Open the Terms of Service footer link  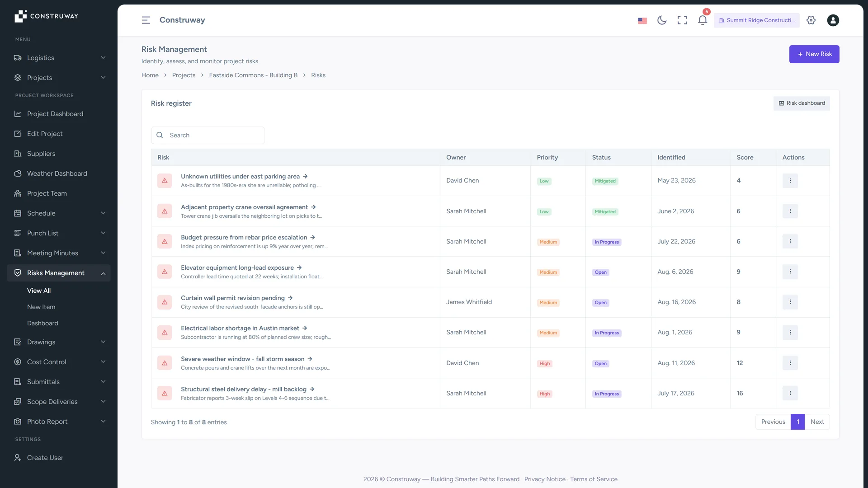click(594, 479)
